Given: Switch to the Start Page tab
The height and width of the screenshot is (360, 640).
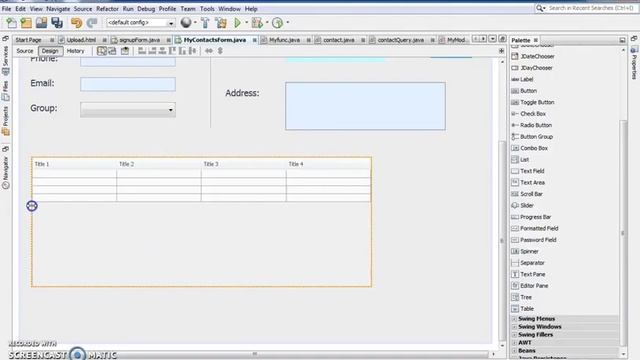Looking at the screenshot, I should coord(29,40).
